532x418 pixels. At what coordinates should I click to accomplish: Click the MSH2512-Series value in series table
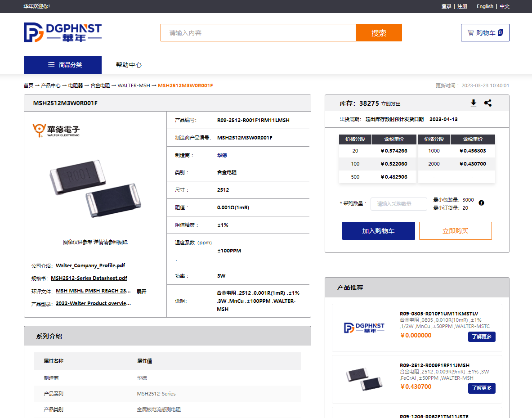pyautogui.click(x=156, y=394)
